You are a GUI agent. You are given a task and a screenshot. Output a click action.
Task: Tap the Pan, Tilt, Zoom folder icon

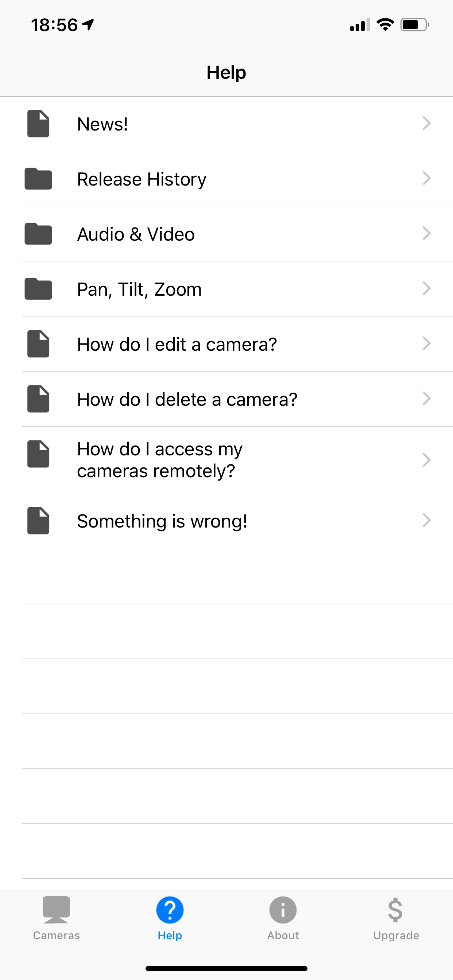point(38,289)
